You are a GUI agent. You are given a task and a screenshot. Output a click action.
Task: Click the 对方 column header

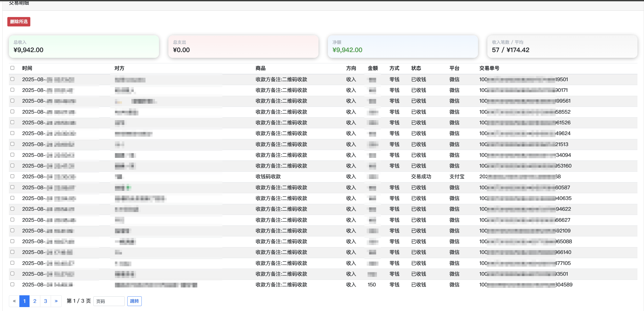(119, 68)
